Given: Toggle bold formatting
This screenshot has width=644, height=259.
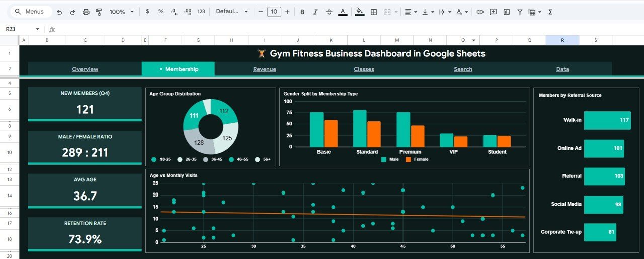Looking at the screenshot, I should [x=302, y=12].
